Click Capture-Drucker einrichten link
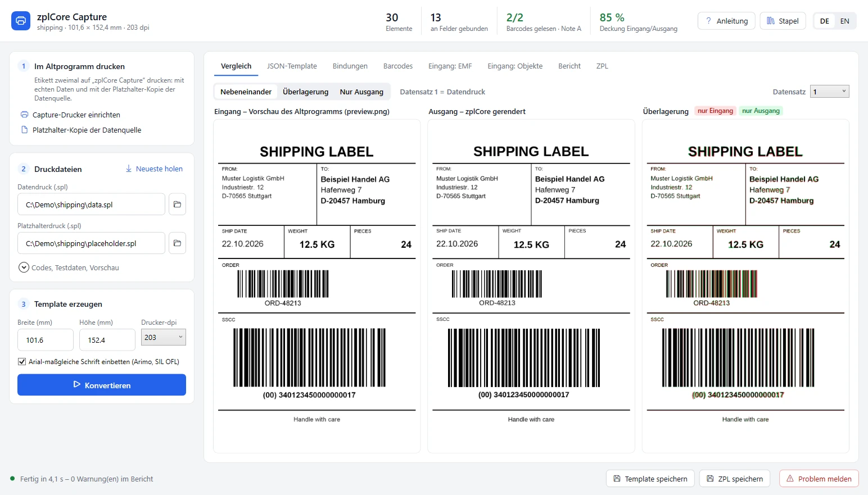Image resolution: width=868 pixels, height=495 pixels. (76, 115)
